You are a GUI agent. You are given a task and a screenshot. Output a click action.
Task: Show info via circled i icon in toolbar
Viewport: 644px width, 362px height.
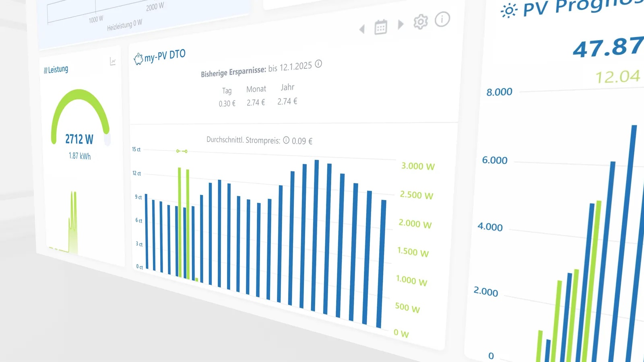442,19
